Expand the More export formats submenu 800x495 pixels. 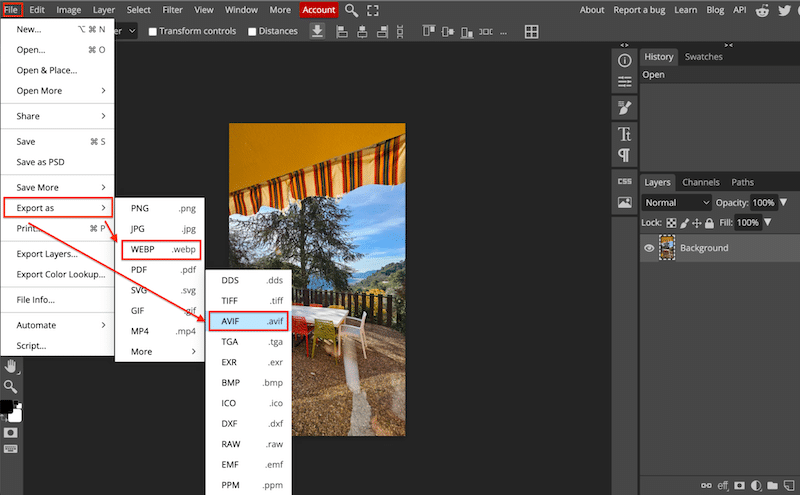click(159, 352)
